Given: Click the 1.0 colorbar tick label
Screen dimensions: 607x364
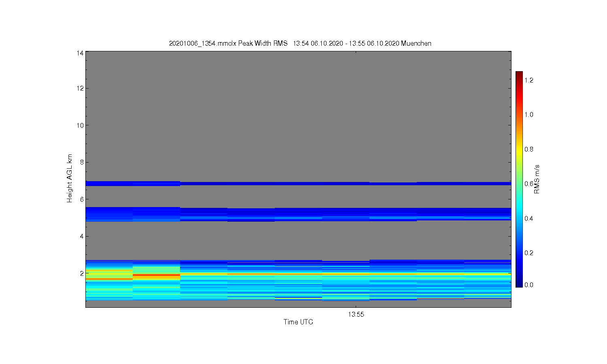Looking at the screenshot, I should pos(529,114).
